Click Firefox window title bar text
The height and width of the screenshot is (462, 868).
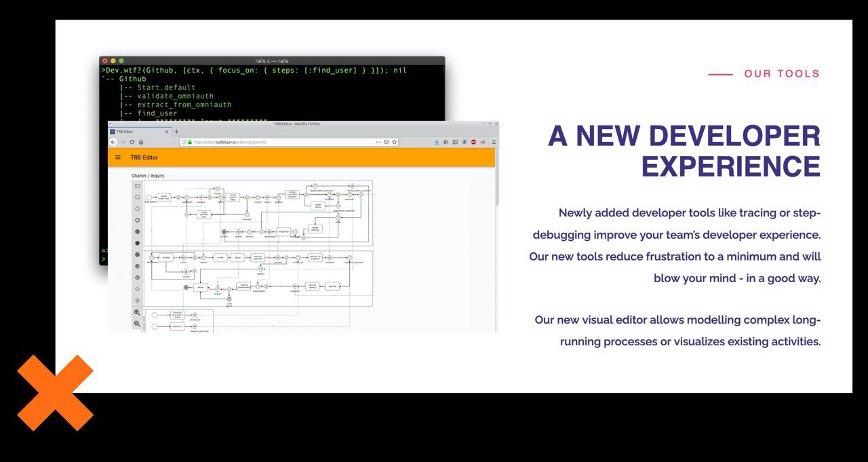297,123
